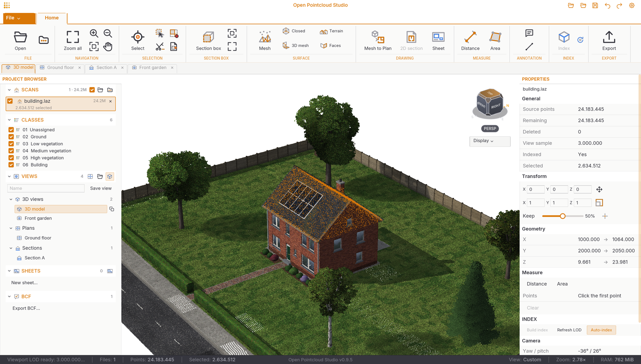This screenshot has height=364, width=641.
Task: Toggle the 01 Unassigned class checkbox
Action: pos(11,130)
